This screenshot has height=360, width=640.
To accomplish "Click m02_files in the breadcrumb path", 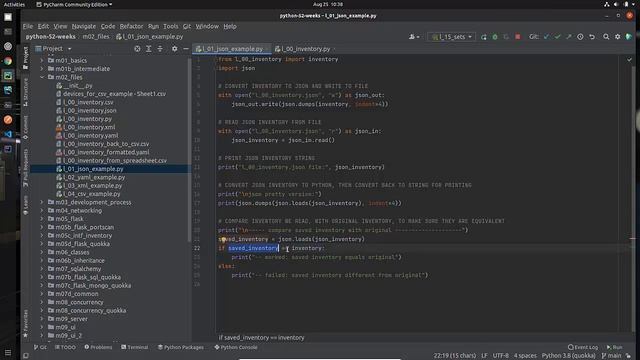I will coord(96,37).
